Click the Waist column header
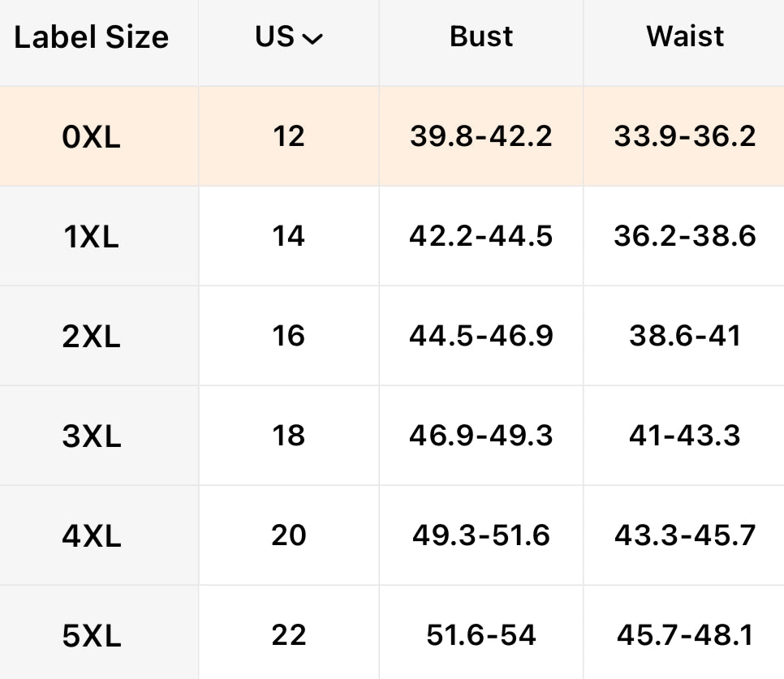784x679 pixels. click(685, 37)
